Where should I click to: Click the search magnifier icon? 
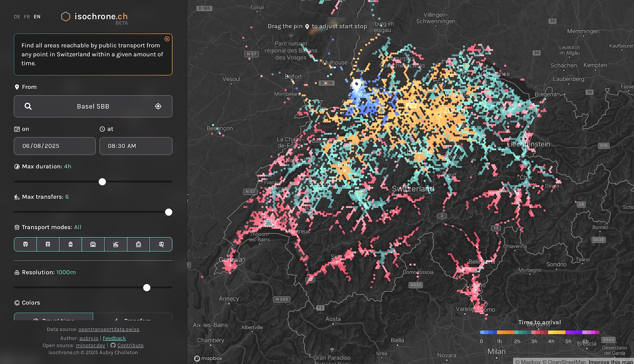pos(28,106)
